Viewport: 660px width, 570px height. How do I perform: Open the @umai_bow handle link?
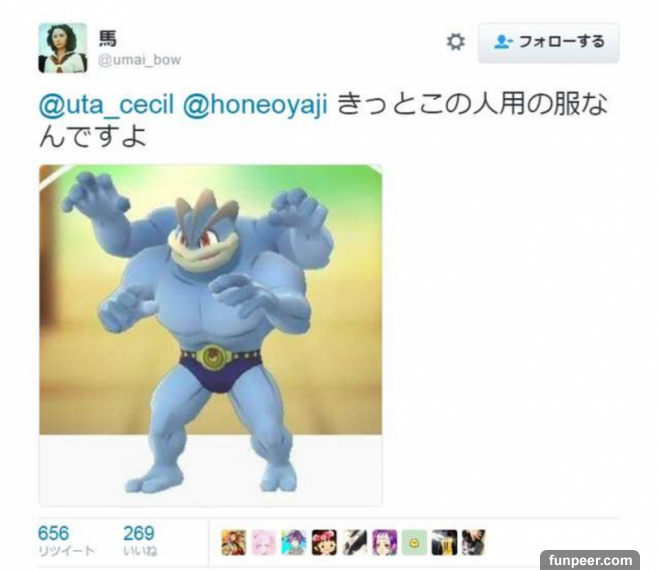[139, 60]
